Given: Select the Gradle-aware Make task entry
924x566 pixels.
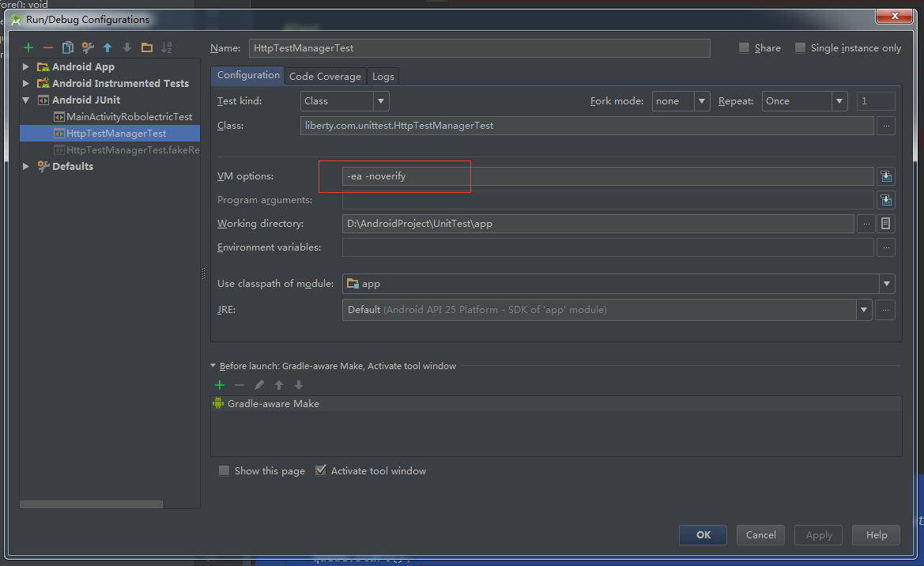Looking at the screenshot, I should (x=556, y=404).
